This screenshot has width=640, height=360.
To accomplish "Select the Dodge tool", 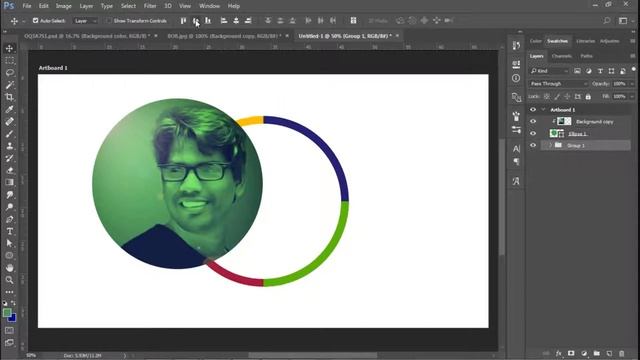I will tap(9, 207).
